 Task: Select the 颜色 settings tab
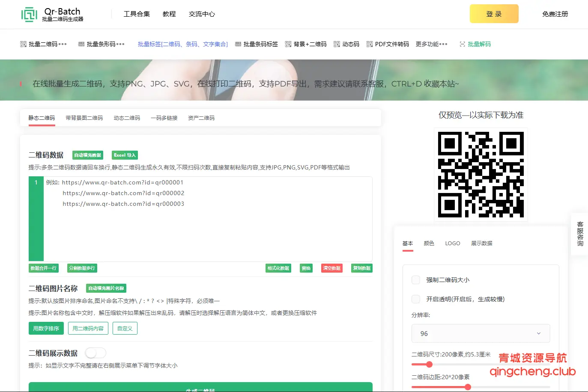coord(429,243)
